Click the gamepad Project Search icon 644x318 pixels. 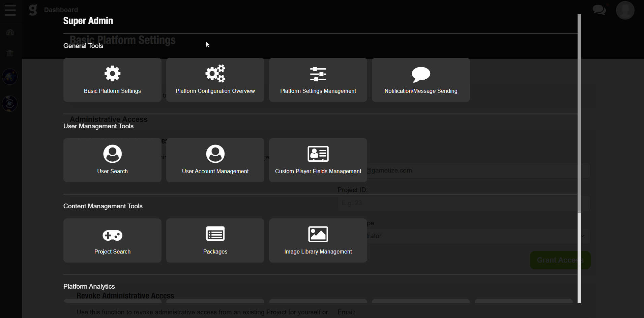[112, 235]
